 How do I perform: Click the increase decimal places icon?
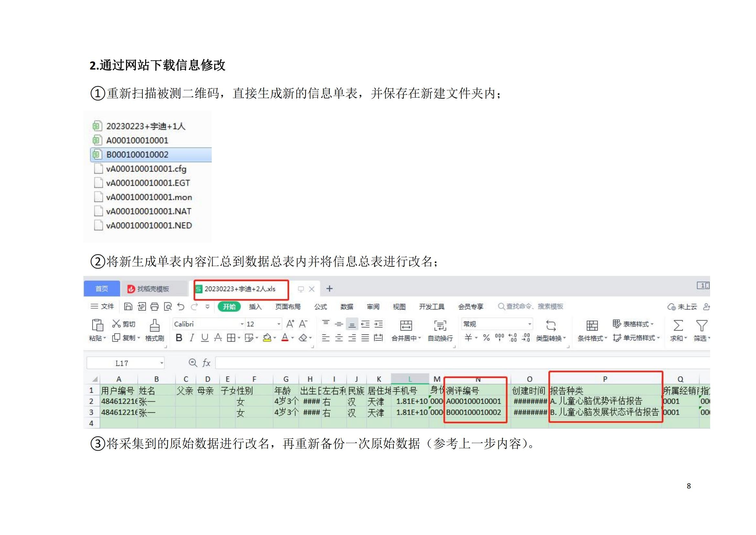(x=513, y=338)
